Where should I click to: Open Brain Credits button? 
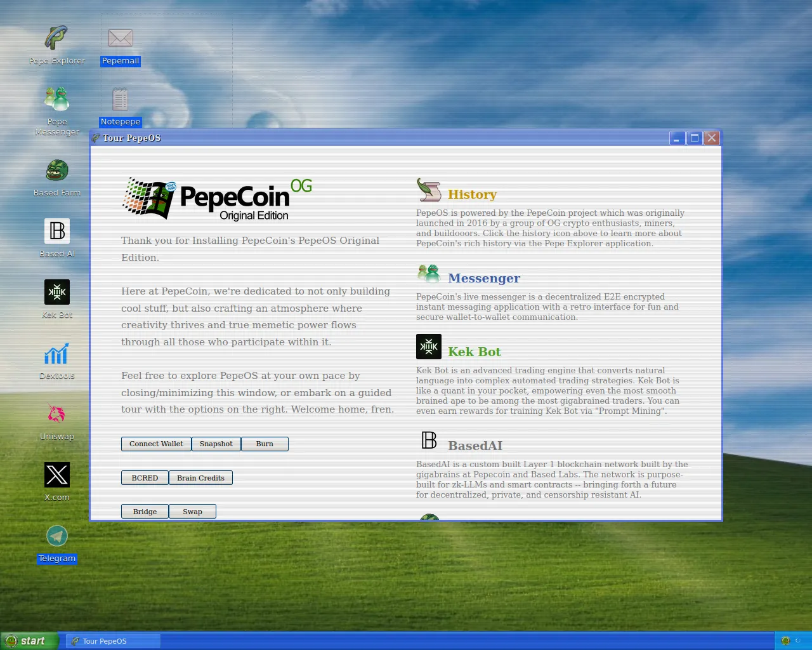200,478
